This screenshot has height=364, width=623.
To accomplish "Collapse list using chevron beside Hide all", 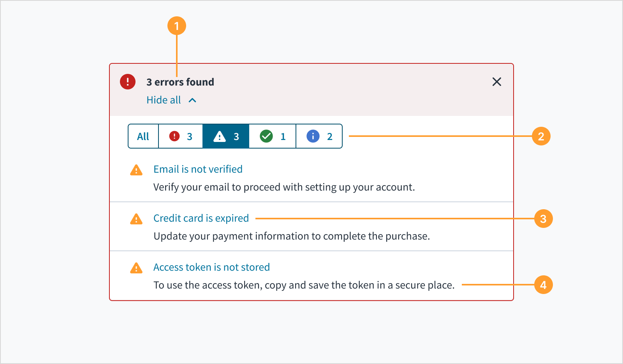I will [192, 100].
